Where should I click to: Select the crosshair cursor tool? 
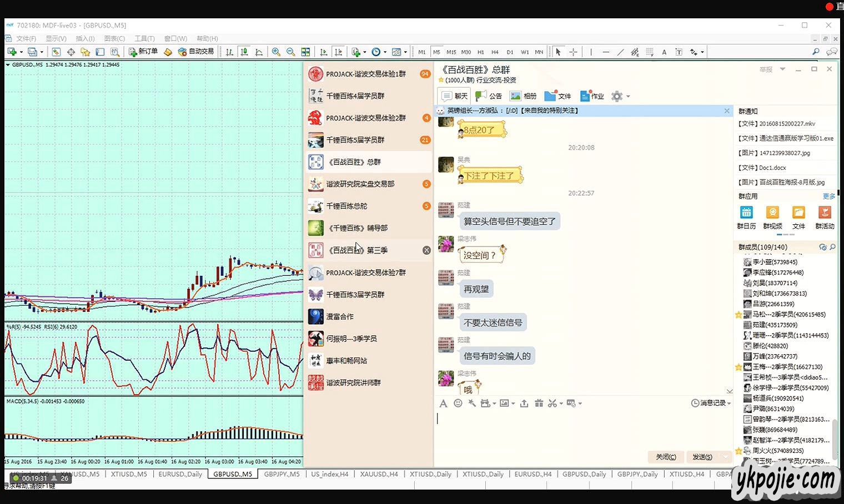tap(573, 52)
